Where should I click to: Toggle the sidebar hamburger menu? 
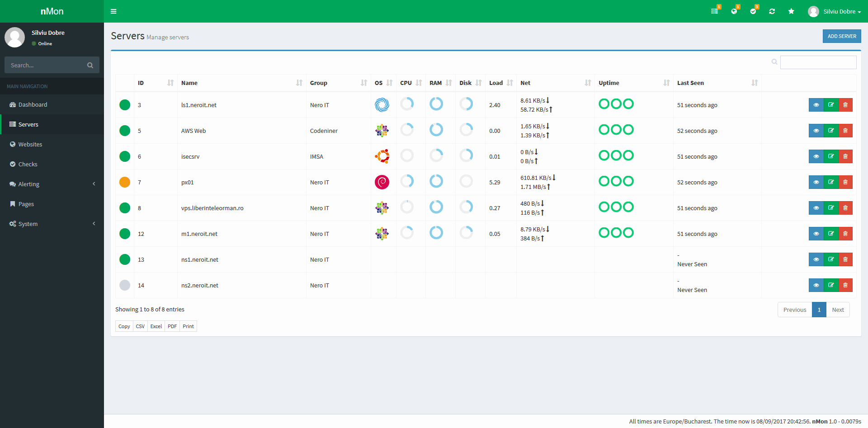113,11
